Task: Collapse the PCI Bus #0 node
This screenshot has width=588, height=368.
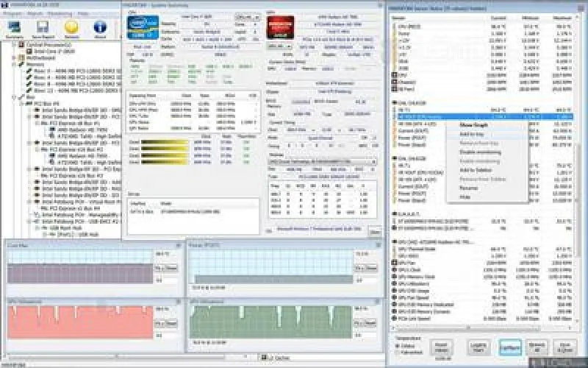Action: pos(22,103)
